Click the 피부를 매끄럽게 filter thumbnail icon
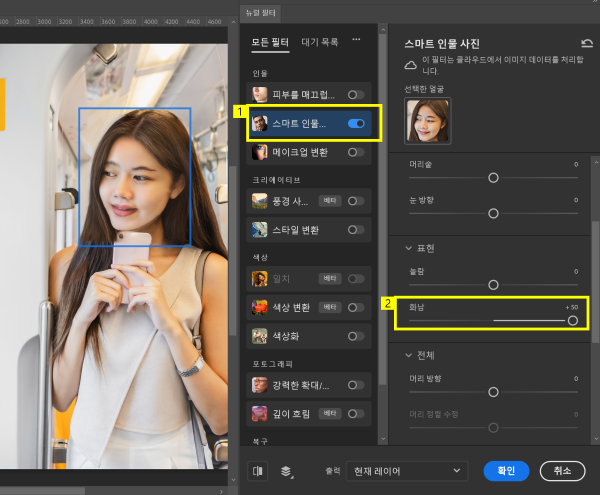This screenshot has width=600, height=495. coord(259,94)
